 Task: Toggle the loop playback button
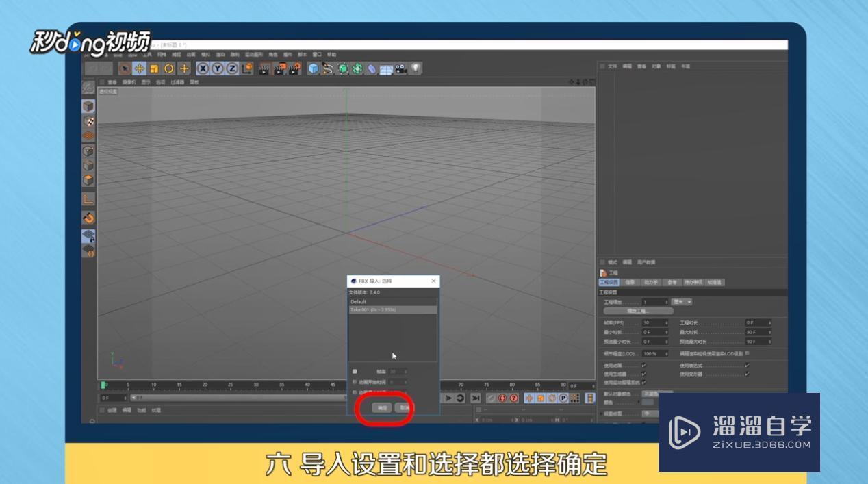(x=460, y=398)
